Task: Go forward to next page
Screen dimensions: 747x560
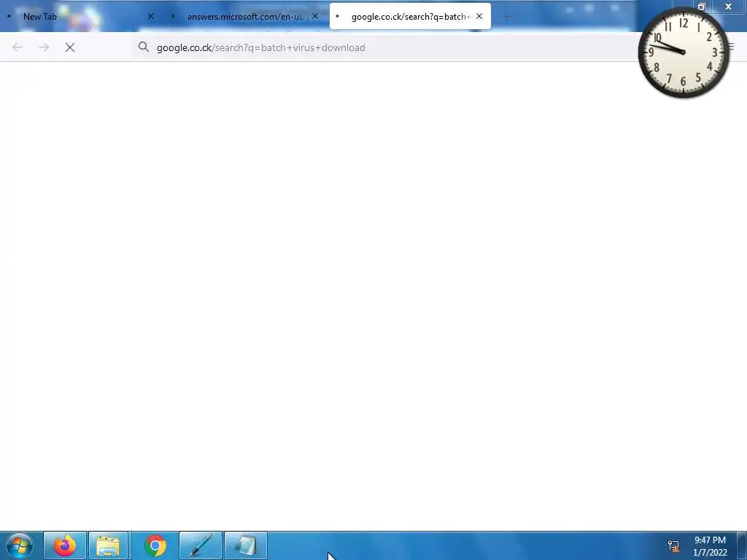Action: point(44,47)
